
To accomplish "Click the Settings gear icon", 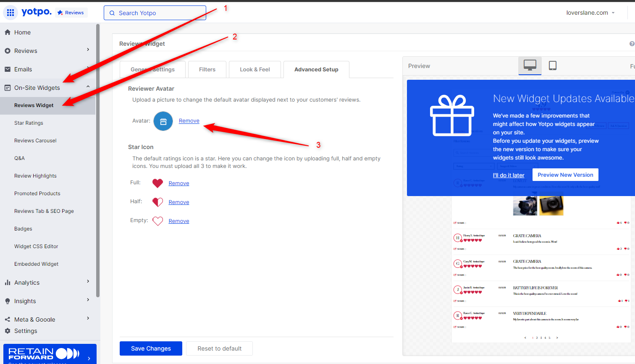I will pyautogui.click(x=8, y=331).
